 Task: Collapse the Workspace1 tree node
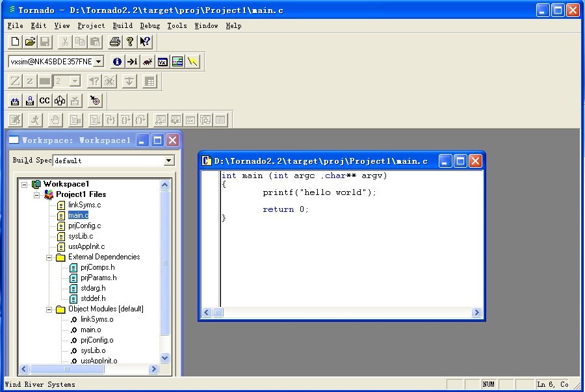coord(24,184)
